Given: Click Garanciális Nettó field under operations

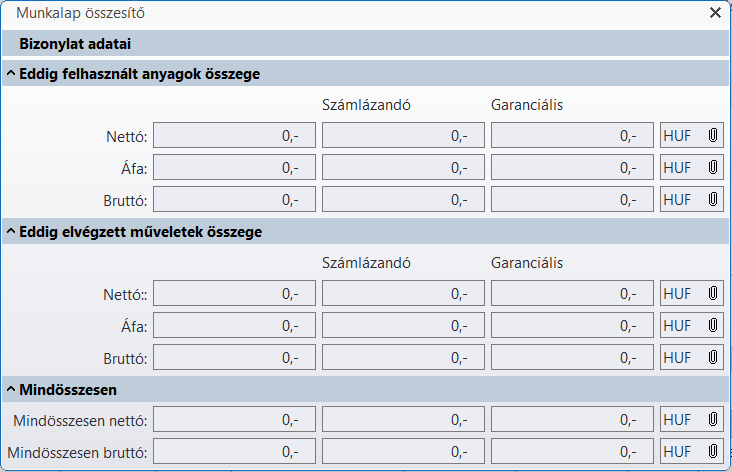Looking at the screenshot, I should click(572, 294).
